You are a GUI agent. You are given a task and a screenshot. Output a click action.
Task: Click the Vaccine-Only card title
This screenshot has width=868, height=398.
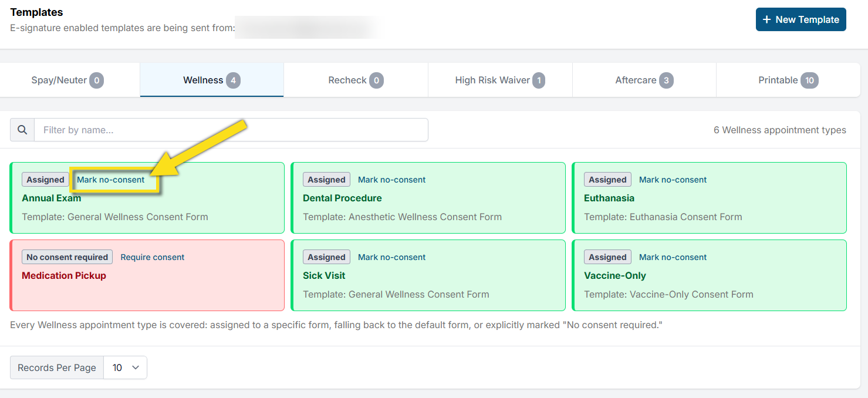[615, 275]
